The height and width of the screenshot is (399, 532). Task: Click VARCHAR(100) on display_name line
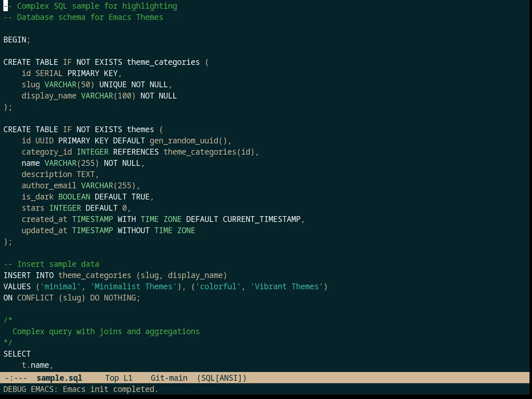point(108,96)
